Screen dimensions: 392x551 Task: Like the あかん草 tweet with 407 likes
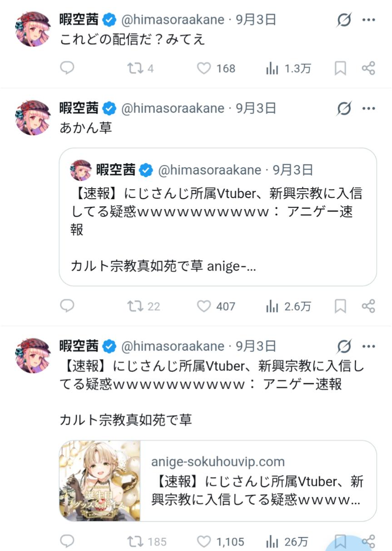point(216,306)
